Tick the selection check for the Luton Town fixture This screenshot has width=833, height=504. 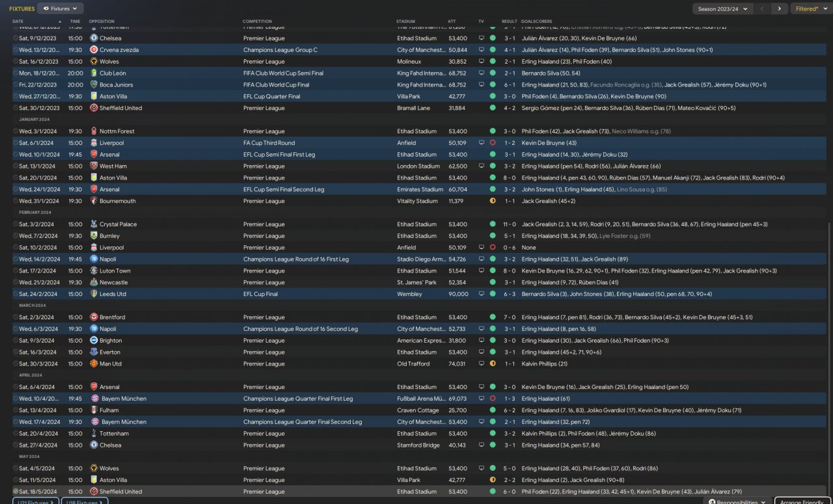16,271
